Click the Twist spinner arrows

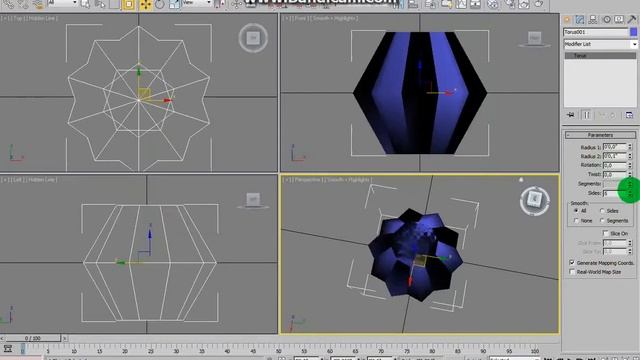pos(630,174)
